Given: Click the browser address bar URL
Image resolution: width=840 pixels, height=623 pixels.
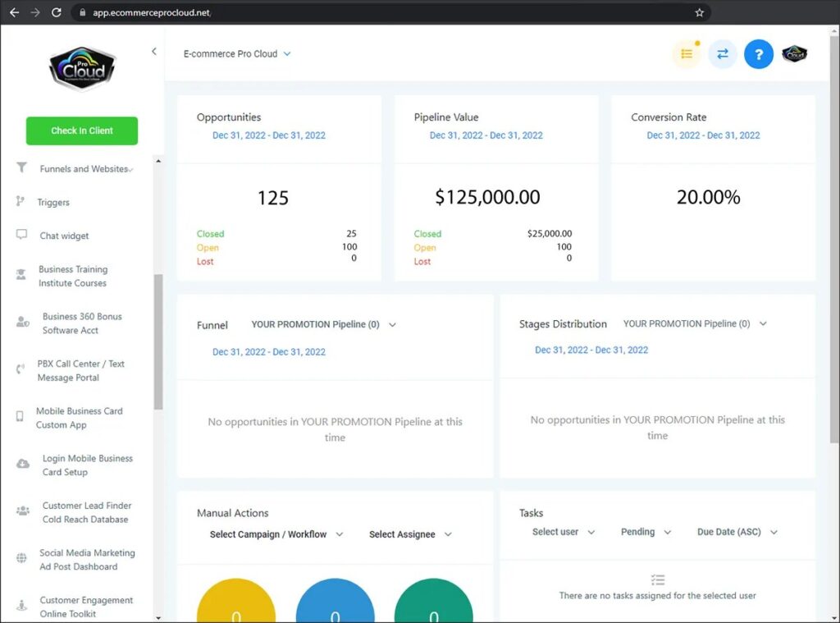Looking at the screenshot, I should [x=152, y=12].
